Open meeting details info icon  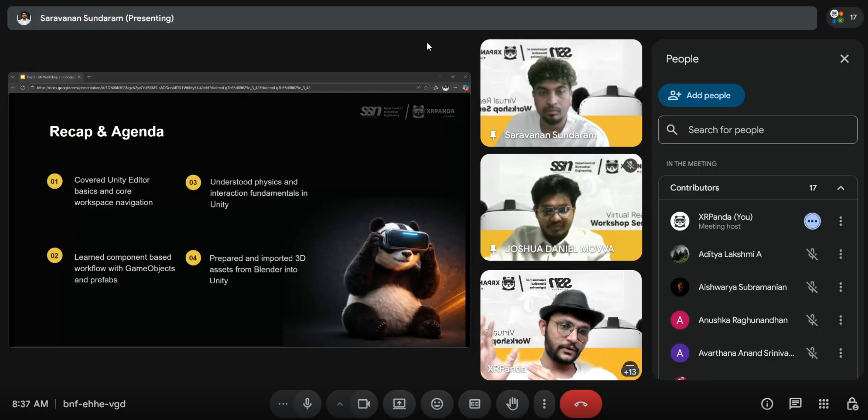[x=767, y=404]
